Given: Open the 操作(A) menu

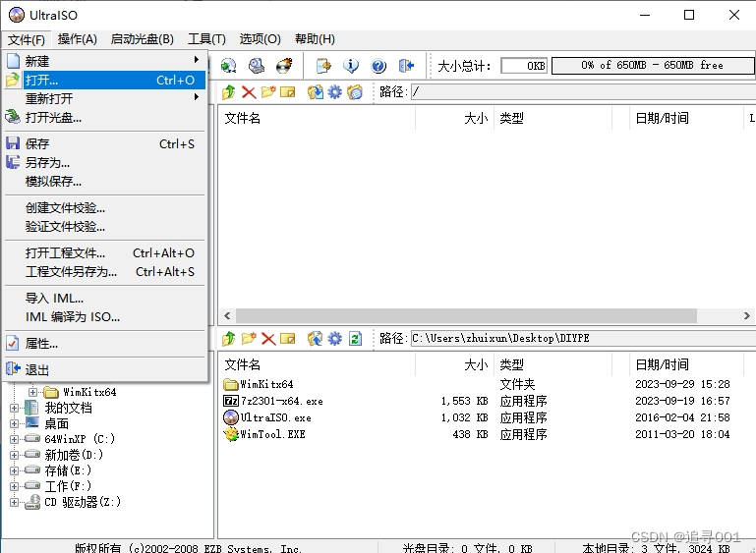Looking at the screenshot, I should (x=77, y=39).
